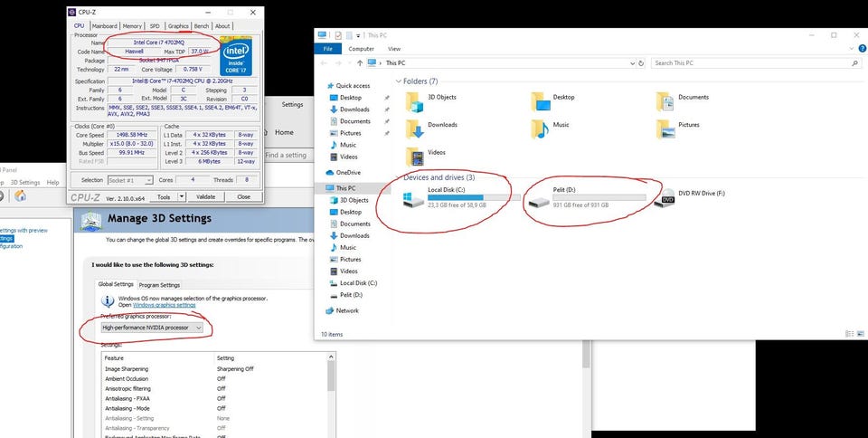Screen dimensions: 868x438
Task: Open the Socket #1 selection dropdown
Action: pos(130,180)
